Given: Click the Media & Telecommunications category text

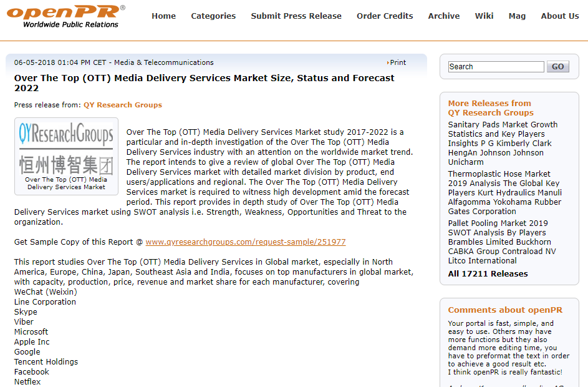Looking at the screenshot, I should pos(164,62).
